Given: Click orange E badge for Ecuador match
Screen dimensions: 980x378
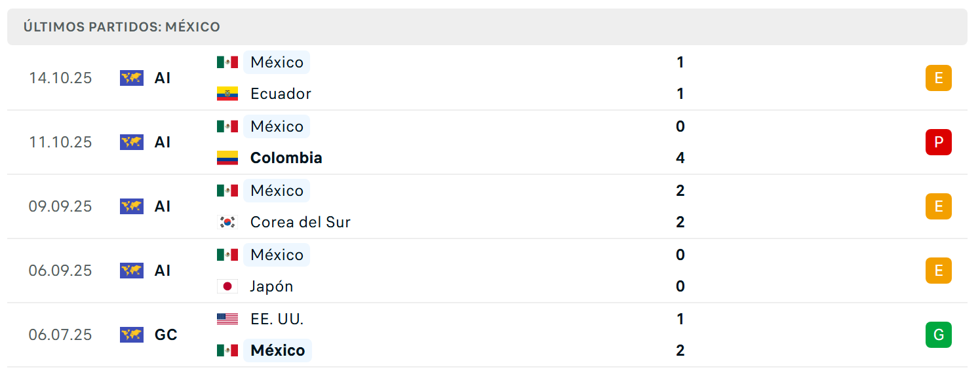Looking at the screenshot, I should 939,78.
